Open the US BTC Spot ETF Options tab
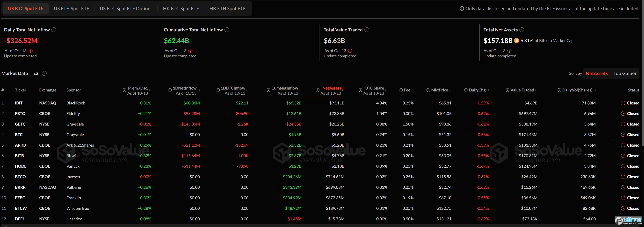The width and height of the screenshot is (644, 227). (x=126, y=8)
